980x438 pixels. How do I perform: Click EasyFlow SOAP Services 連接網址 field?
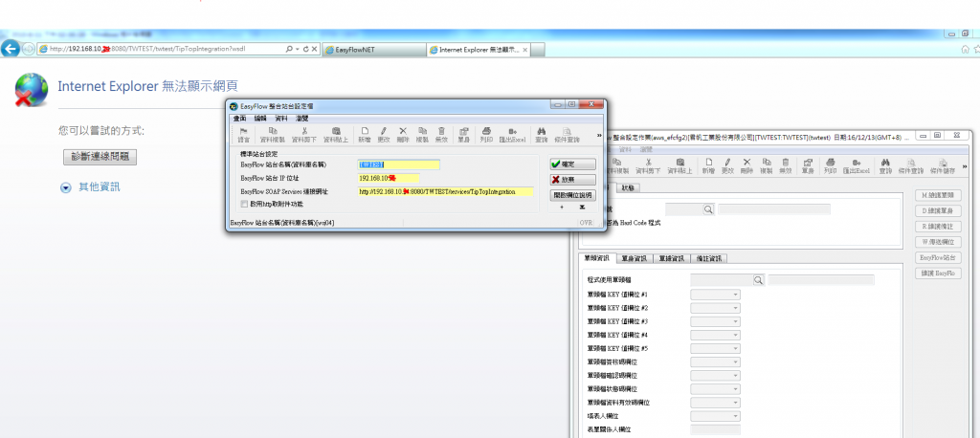pos(446,192)
